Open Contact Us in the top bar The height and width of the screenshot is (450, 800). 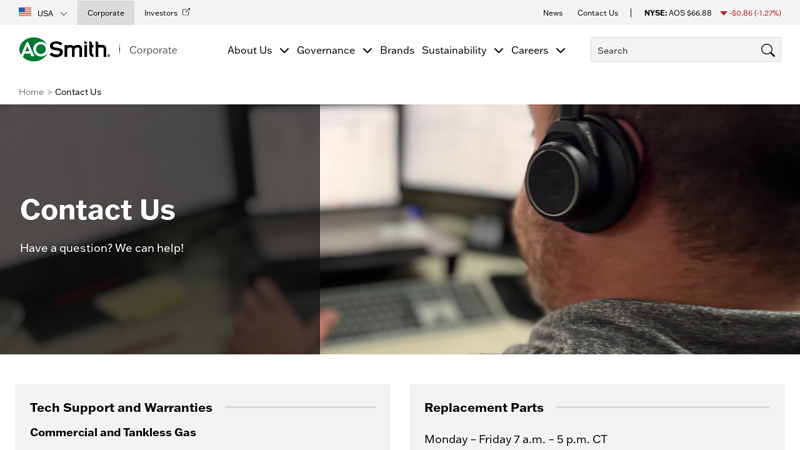coord(597,13)
